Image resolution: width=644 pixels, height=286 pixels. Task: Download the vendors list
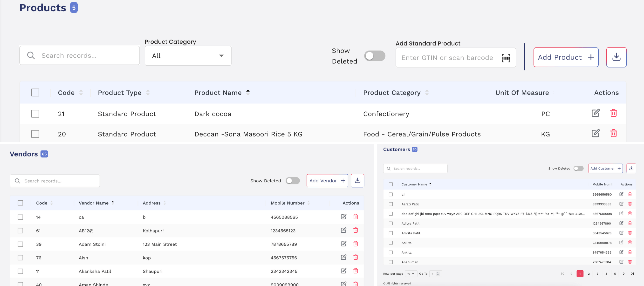[357, 181]
